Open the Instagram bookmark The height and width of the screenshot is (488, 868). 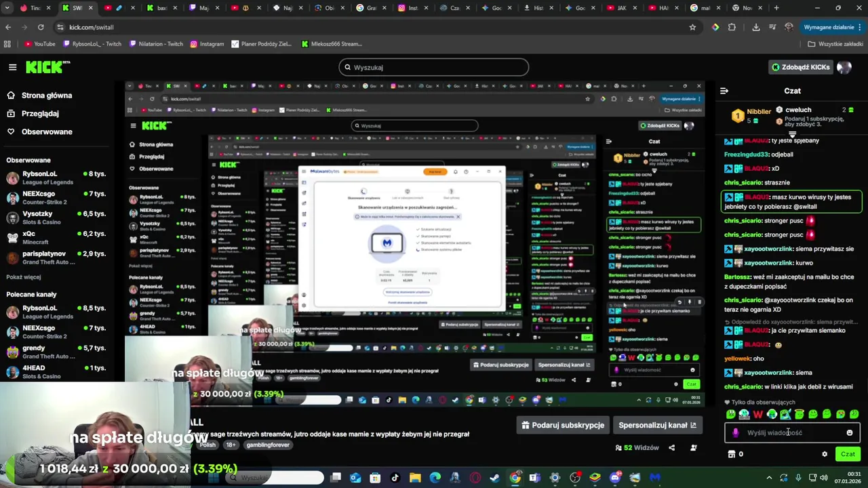coord(207,44)
